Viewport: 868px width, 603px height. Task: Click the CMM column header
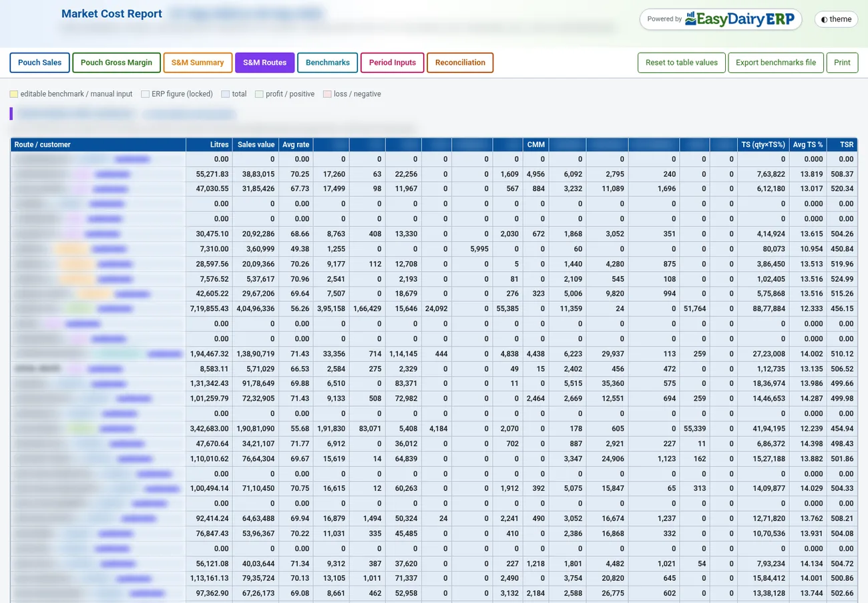(x=535, y=144)
